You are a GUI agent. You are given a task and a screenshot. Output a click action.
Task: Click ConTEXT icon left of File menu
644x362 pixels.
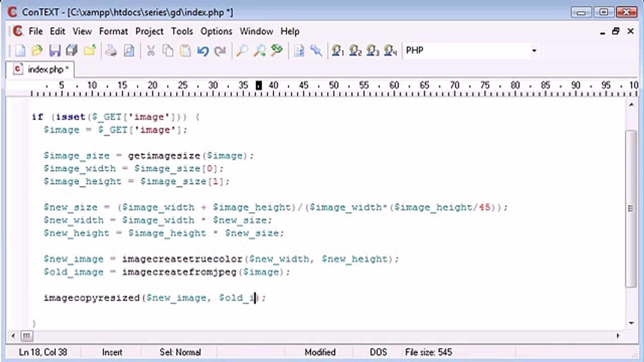pos(18,31)
